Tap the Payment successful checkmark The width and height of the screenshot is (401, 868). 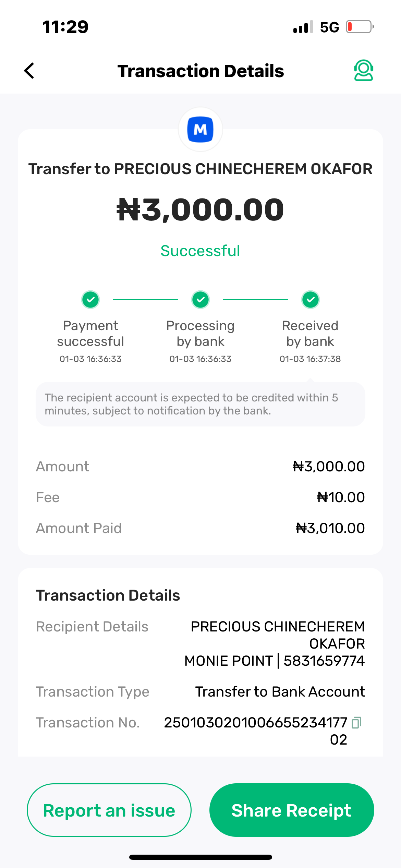(90, 300)
